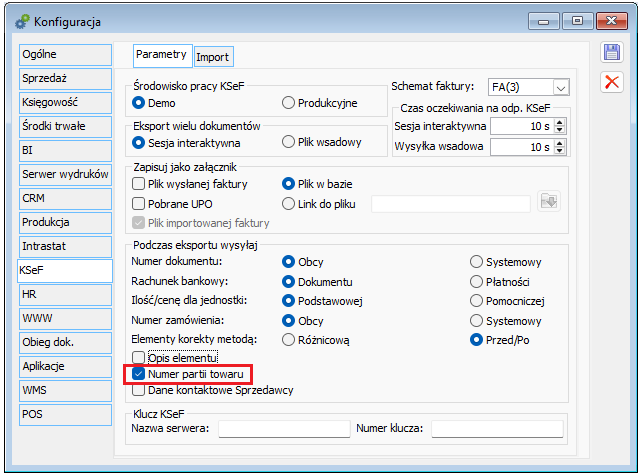Select Produkcyjne KSeF environment

pos(288,103)
